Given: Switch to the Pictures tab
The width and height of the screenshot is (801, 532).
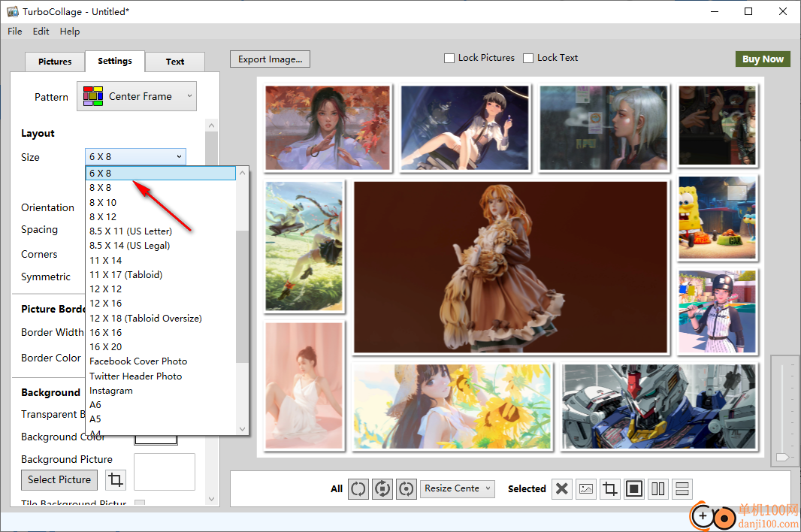Looking at the screenshot, I should coord(55,62).
